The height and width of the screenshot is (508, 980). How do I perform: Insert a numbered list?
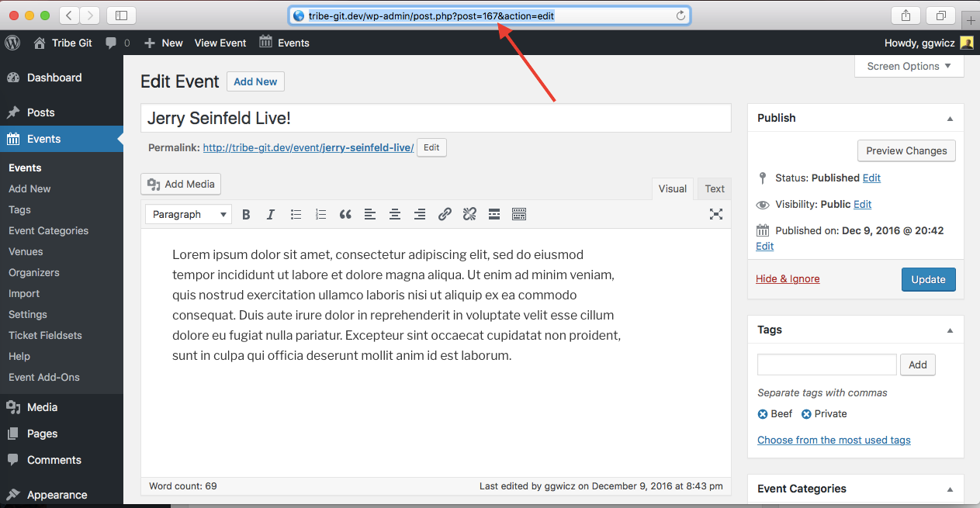click(320, 214)
